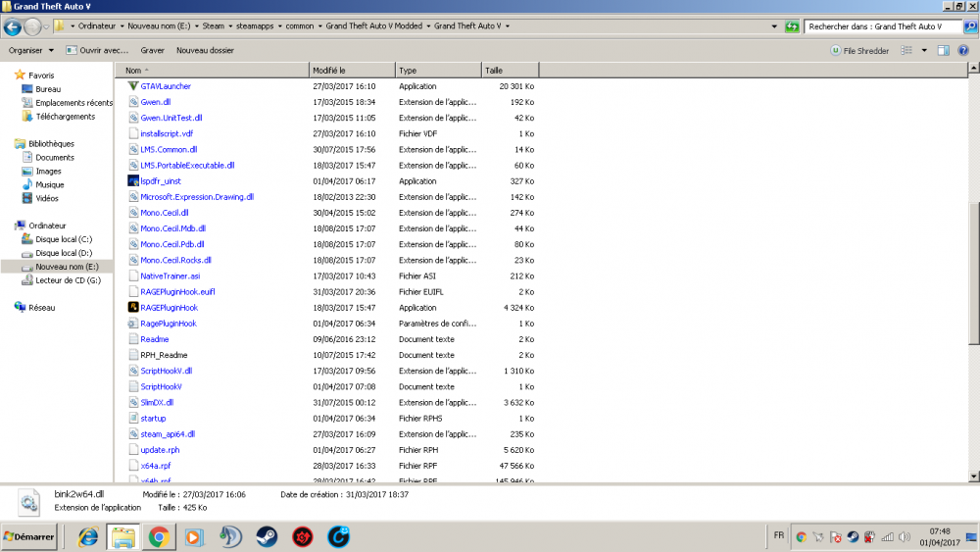Click the volume icon in system tray
Image resolution: width=980 pixels, height=552 pixels.
(904, 537)
